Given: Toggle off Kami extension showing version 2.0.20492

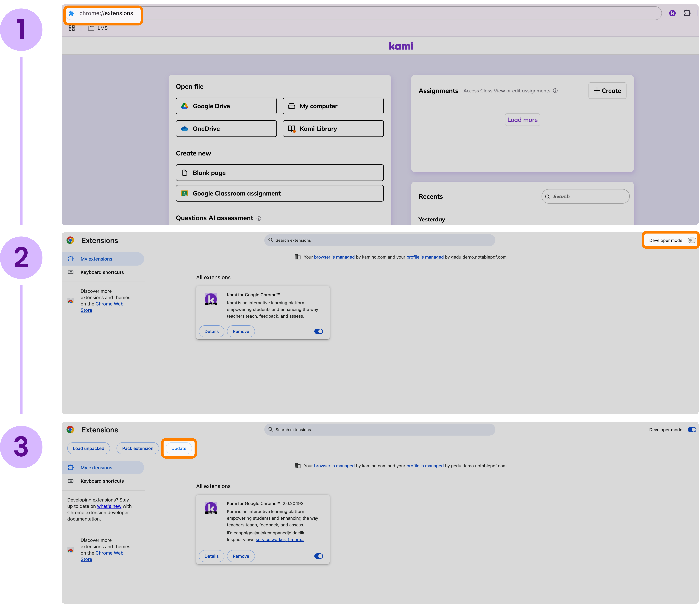Looking at the screenshot, I should coord(318,556).
